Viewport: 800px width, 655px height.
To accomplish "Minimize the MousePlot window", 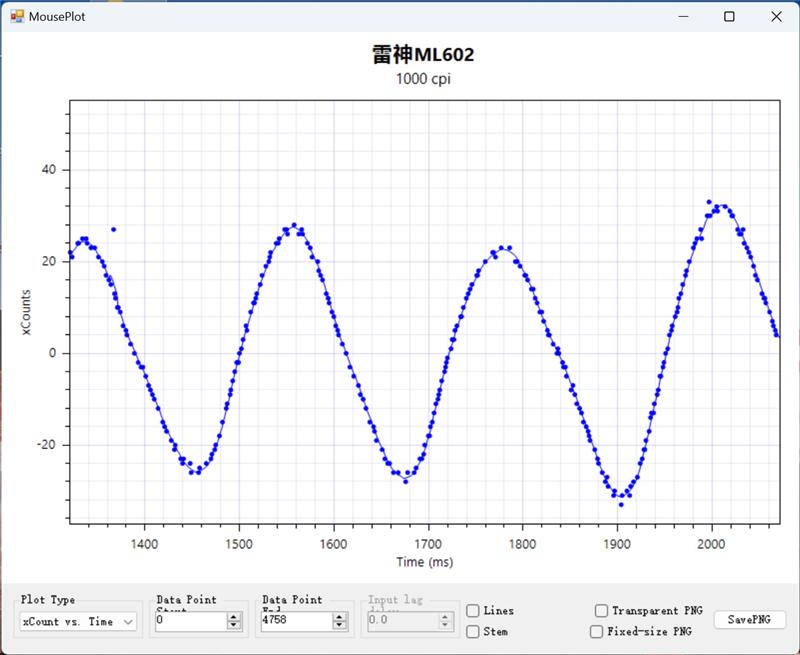I will 684,16.
